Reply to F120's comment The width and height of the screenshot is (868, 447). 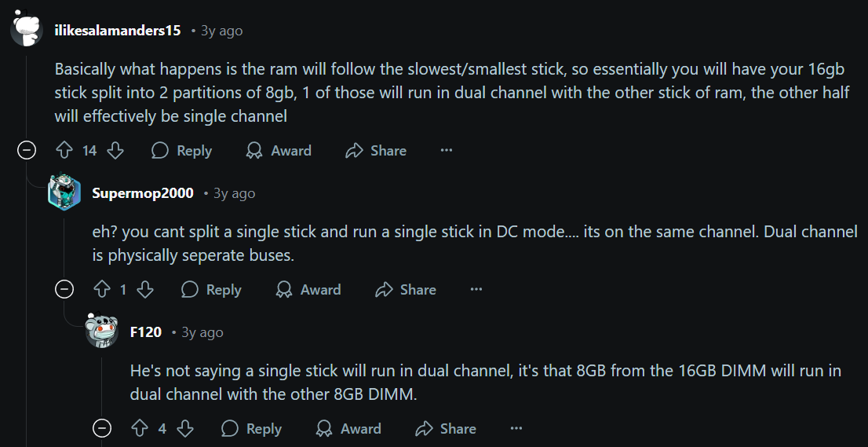pyautogui.click(x=251, y=429)
